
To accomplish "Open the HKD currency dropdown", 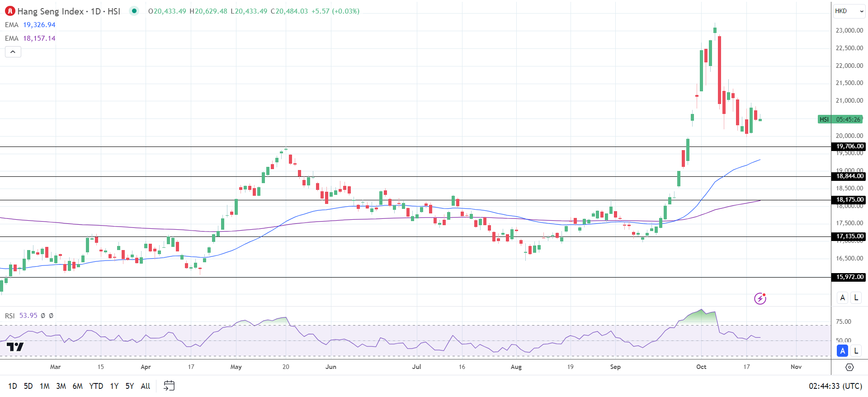I will tap(849, 11).
